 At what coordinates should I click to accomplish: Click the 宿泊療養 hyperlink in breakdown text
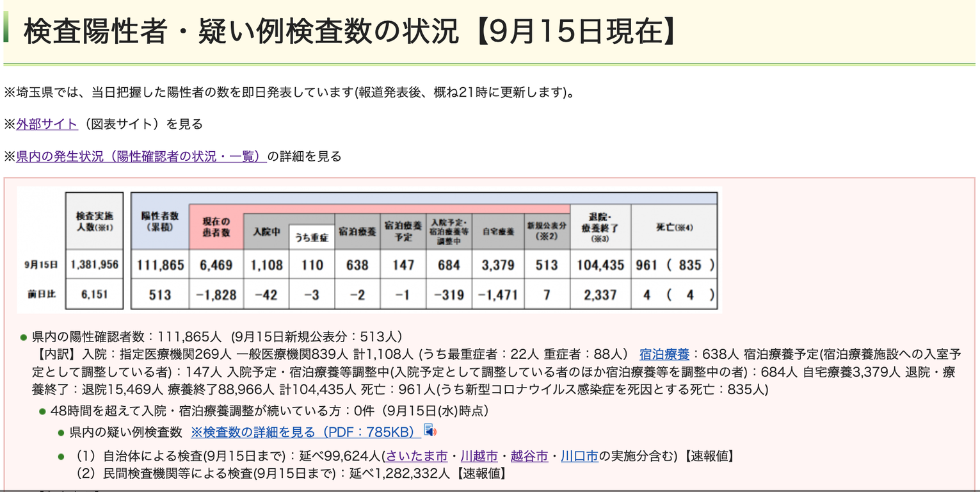(664, 354)
